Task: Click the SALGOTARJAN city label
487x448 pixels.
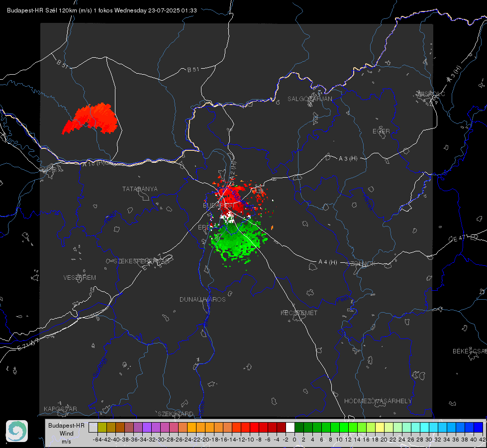Action: point(309,99)
